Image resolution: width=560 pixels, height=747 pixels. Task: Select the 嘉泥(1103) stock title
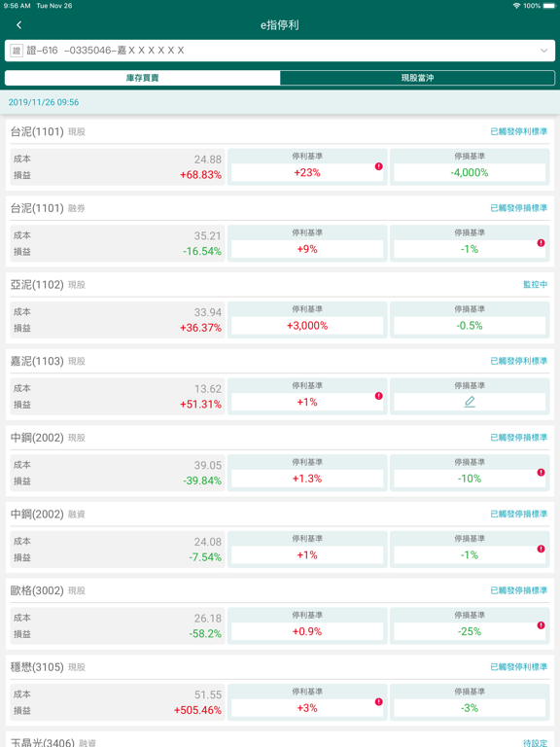[x=37, y=361]
